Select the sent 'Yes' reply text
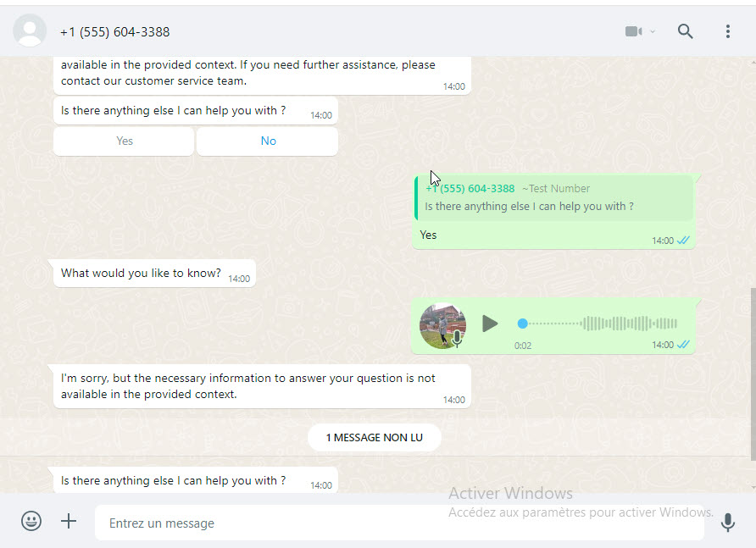The height and width of the screenshot is (548, 756). [428, 235]
